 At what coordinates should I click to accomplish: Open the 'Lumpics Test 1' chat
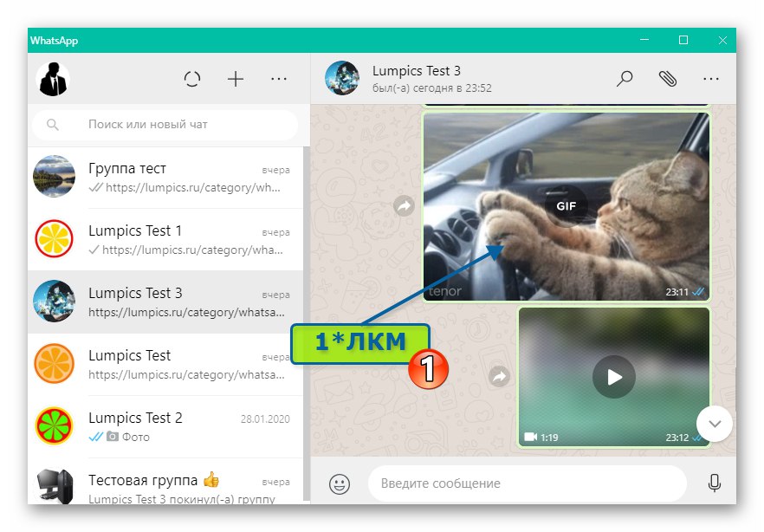[x=165, y=240]
